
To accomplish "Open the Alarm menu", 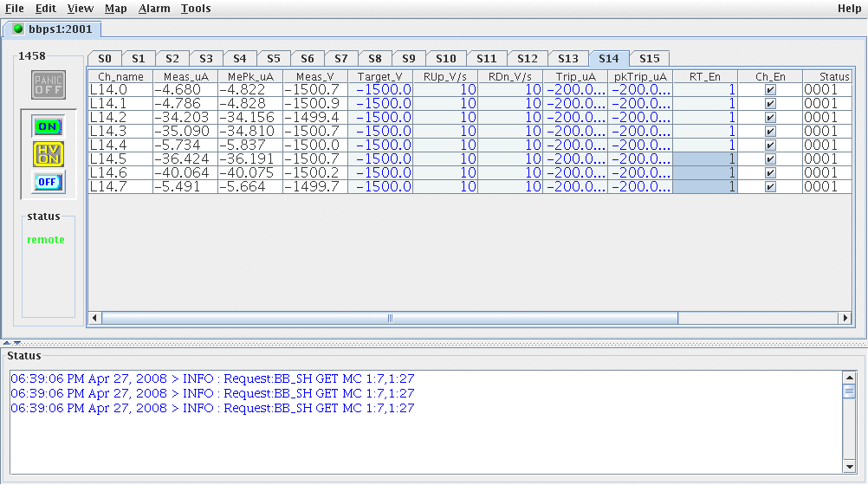I will pyautogui.click(x=154, y=9).
